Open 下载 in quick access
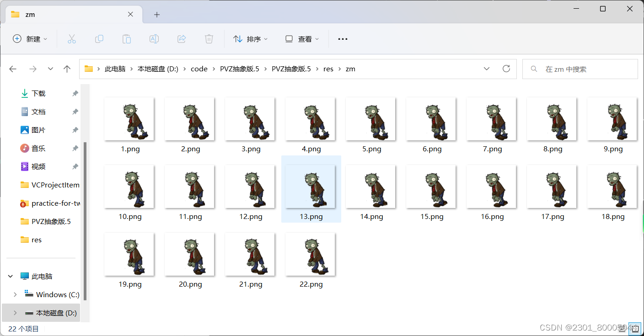644x336 pixels. coord(38,93)
